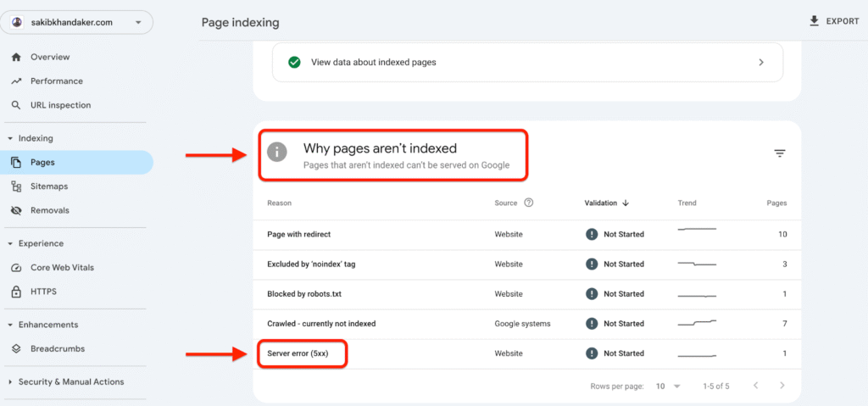Screen dimensions: 868x406
Task: Click the Overview home icon
Action: pyautogui.click(x=16, y=57)
